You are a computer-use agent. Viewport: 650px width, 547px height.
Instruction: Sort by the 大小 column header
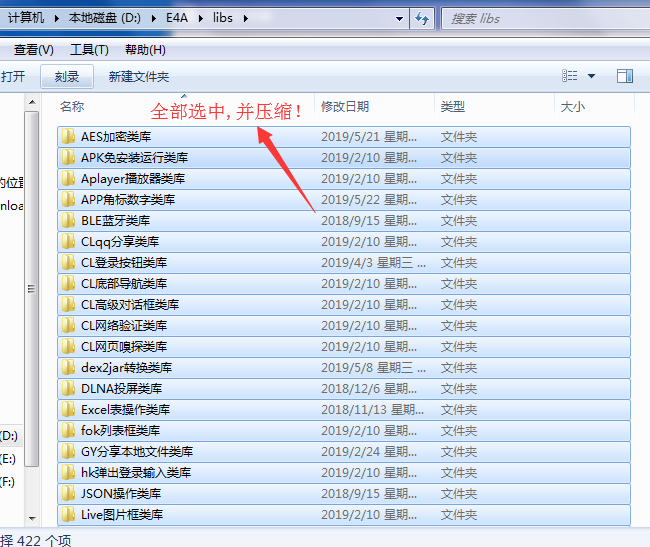pos(572,106)
